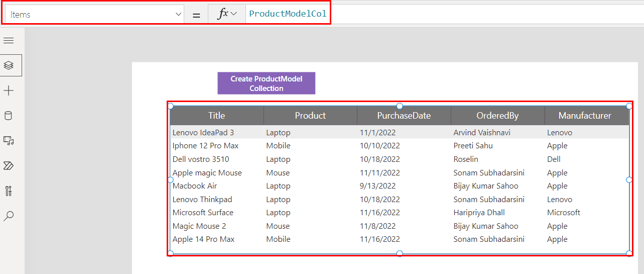Click Dell vostro 3510 cell

[x=201, y=159]
